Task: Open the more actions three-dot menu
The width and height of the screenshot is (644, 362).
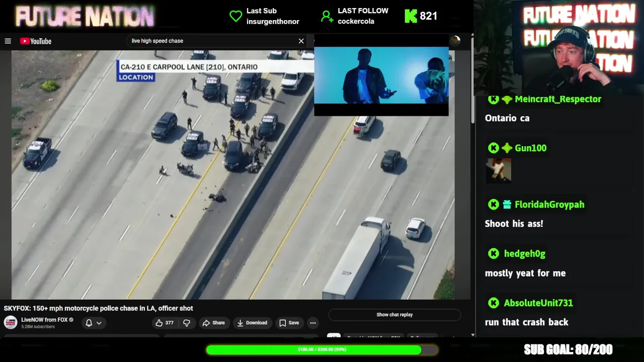Action: pyautogui.click(x=313, y=323)
